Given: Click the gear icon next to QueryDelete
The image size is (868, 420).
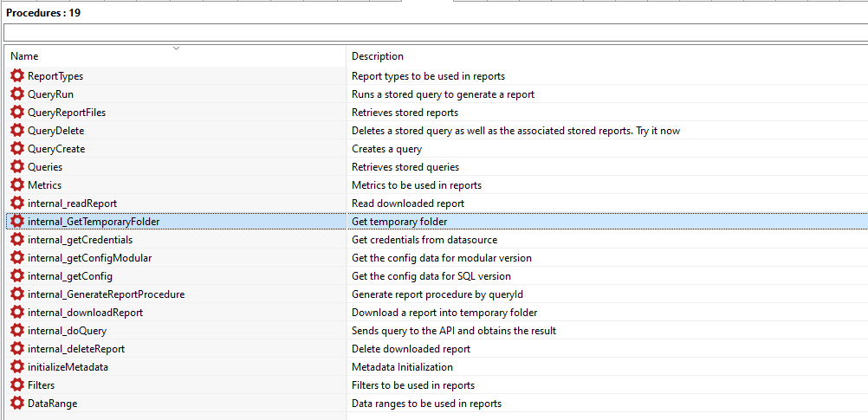Looking at the screenshot, I should [x=17, y=131].
